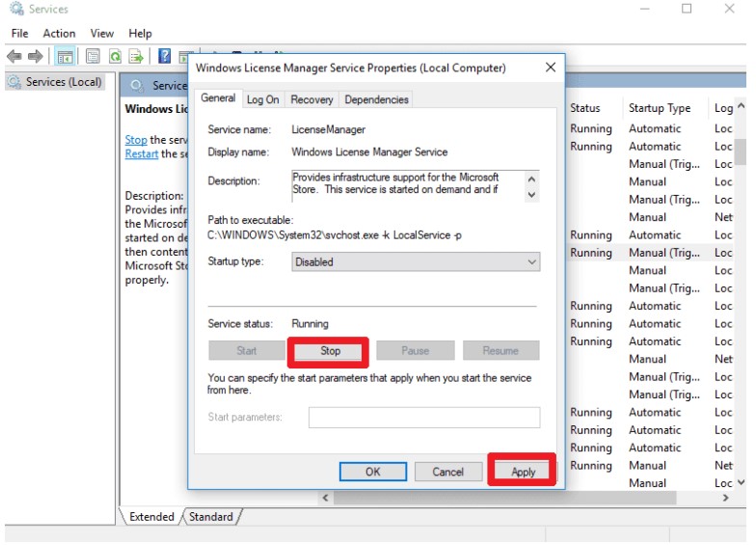Open the Help menu
The width and height of the screenshot is (756, 545).
click(x=141, y=33)
